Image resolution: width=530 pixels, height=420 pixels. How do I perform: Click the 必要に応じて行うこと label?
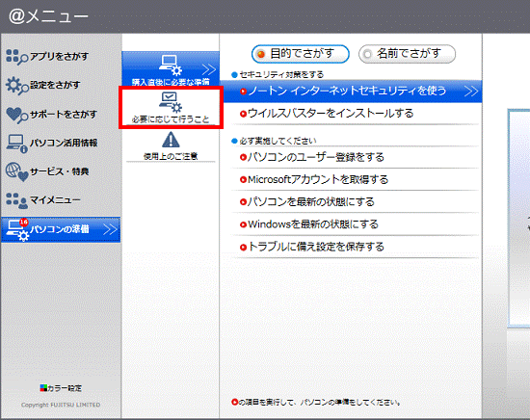pos(171,119)
